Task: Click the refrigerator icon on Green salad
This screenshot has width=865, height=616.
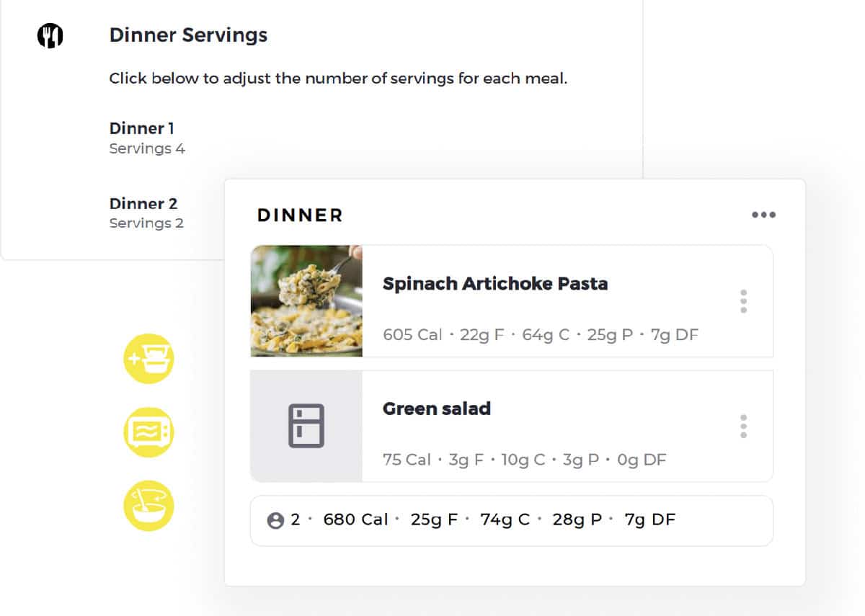Action: tap(306, 425)
